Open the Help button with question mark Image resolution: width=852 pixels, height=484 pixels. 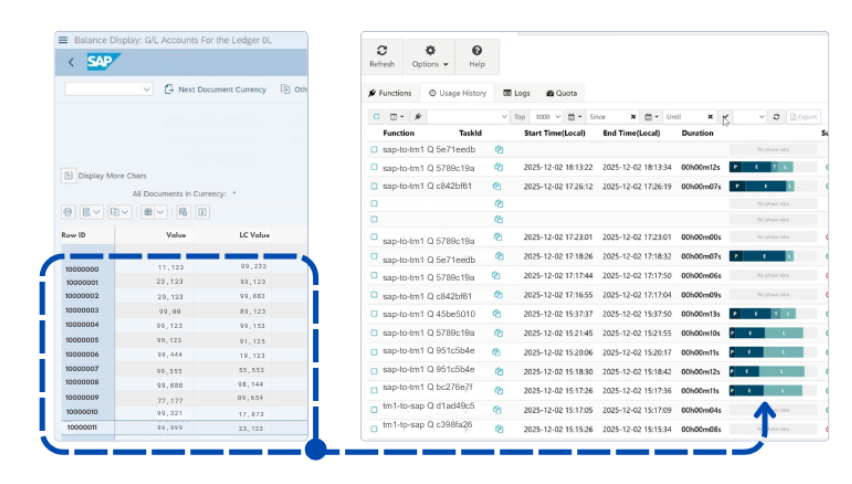[476, 56]
